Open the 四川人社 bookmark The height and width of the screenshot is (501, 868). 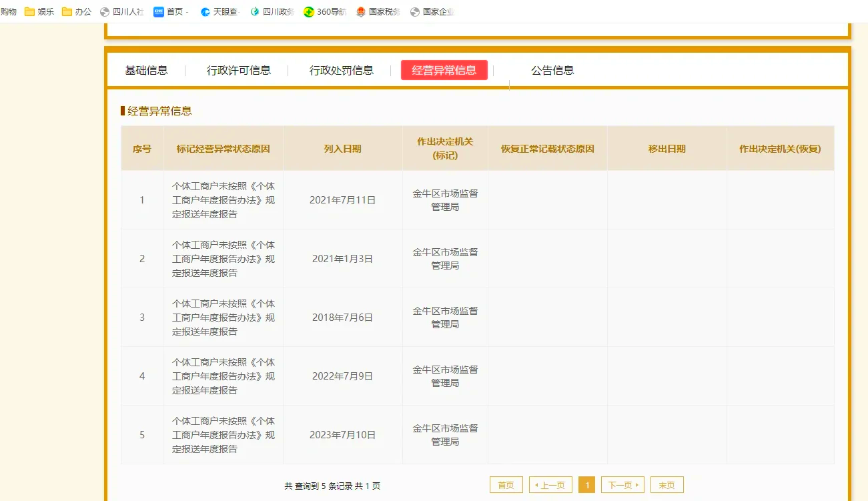(x=121, y=11)
